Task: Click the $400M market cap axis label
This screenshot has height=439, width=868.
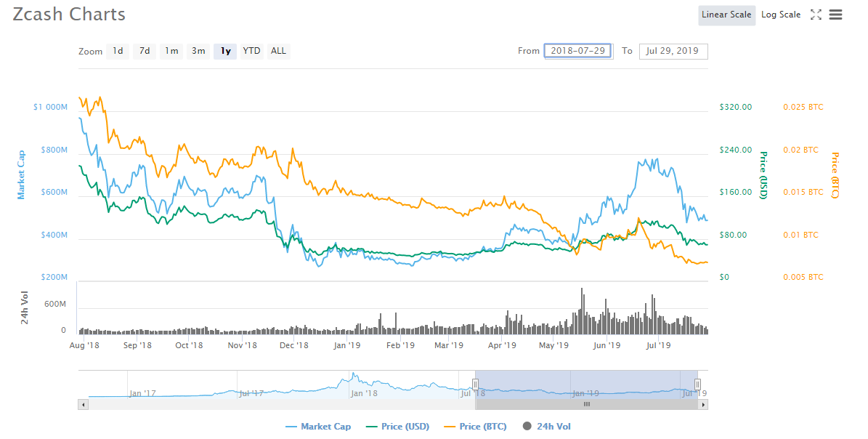Action: (x=54, y=235)
